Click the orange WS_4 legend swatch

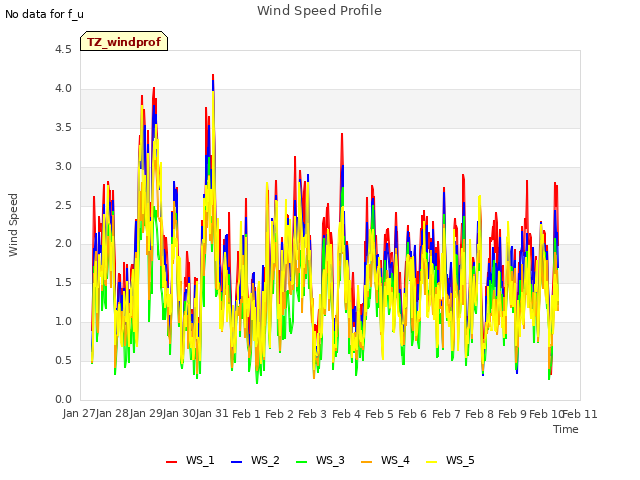pyautogui.click(x=367, y=462)
